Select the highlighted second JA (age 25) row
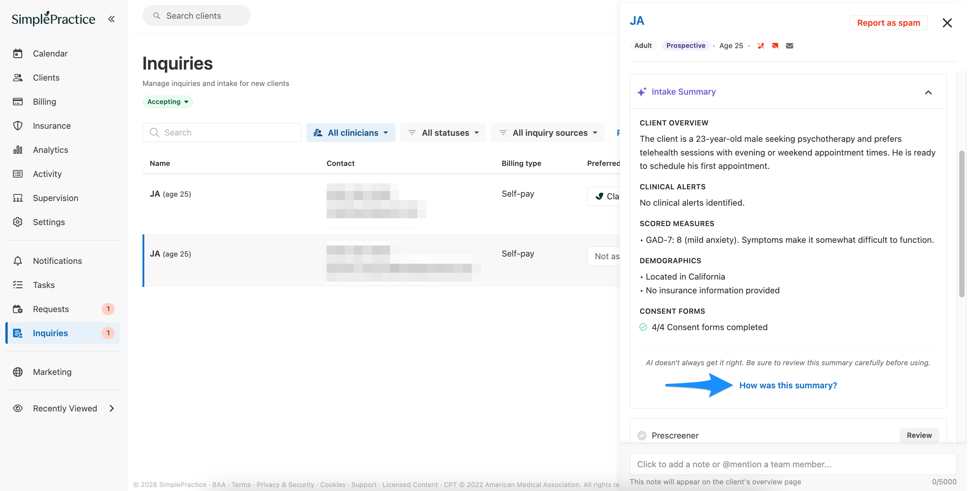 [x=381, y=261]
